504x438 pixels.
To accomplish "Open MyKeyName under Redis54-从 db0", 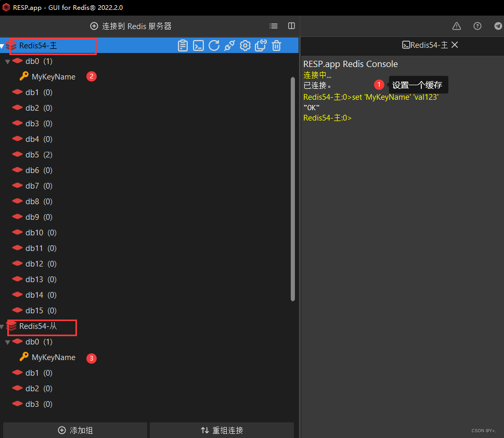I will pyautogui.click(x=54, y=357).
